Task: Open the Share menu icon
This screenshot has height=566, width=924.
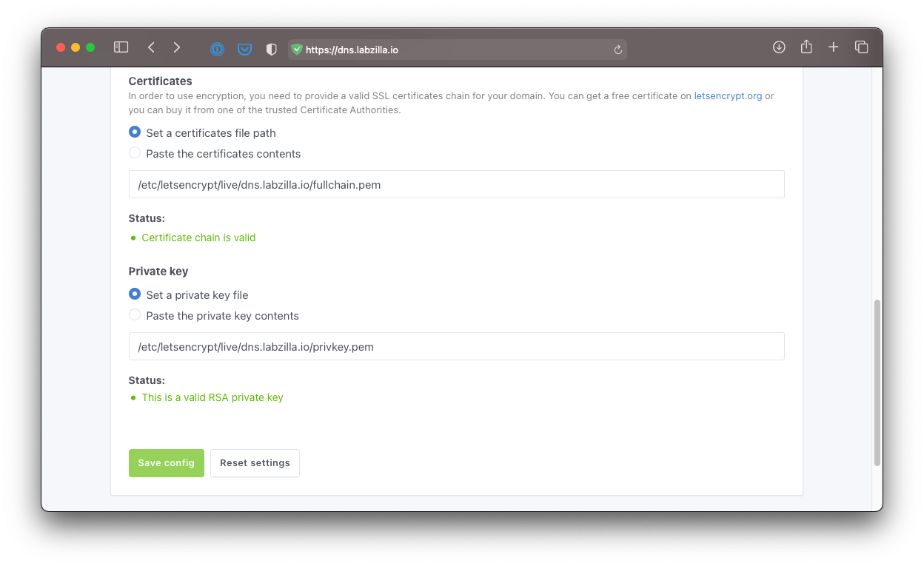Action: pyautogui.click(x=806, y=47)
